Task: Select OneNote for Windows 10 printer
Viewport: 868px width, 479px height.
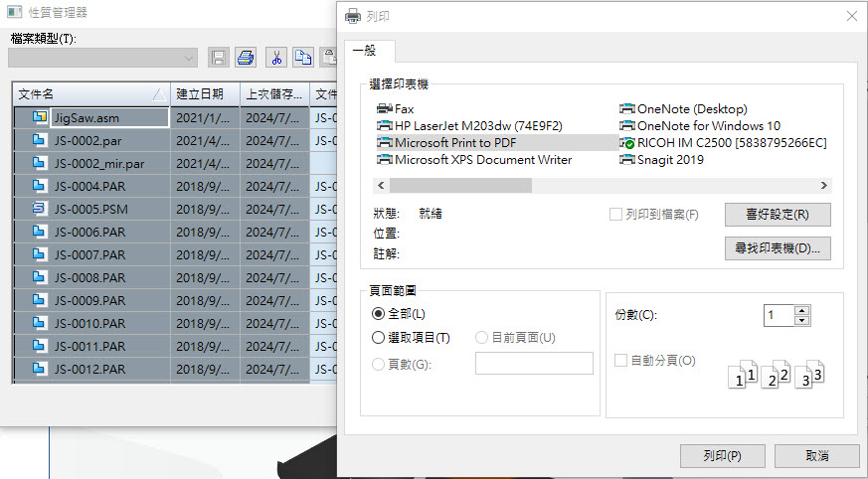Action: pyautogui.click(x=700, y=125)
